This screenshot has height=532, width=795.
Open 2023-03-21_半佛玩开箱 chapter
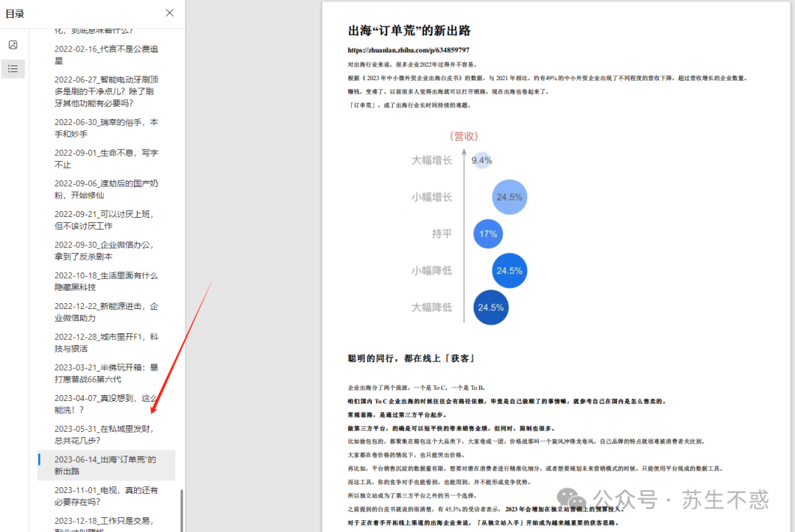pyautogui.click(x=105, y=373)
